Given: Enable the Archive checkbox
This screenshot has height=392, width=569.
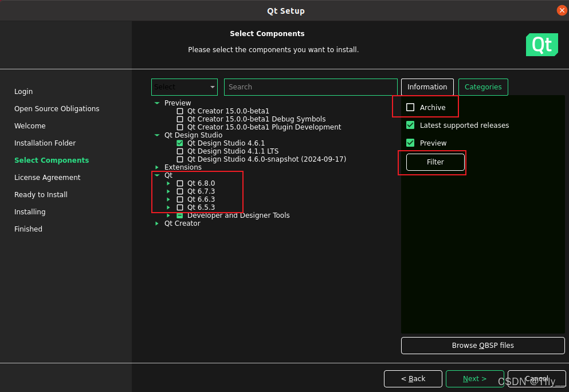Looking at the screenshot, I should coord(410,107).
